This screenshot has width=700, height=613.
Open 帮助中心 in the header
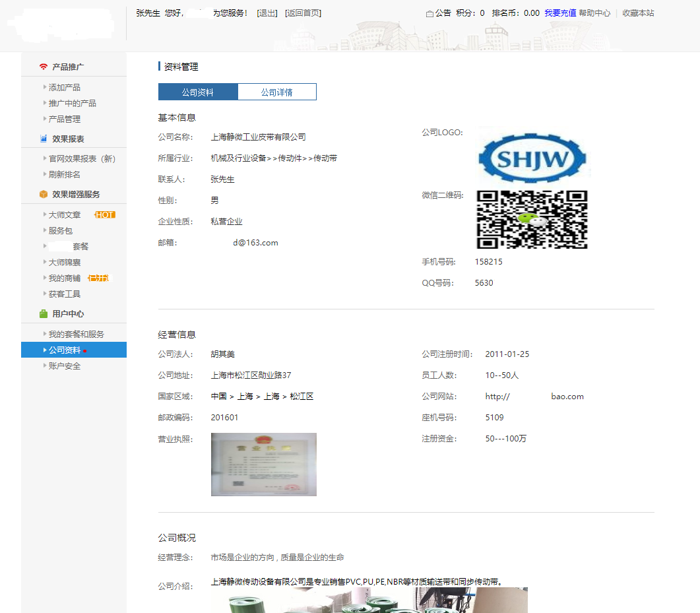pos(594,13)
